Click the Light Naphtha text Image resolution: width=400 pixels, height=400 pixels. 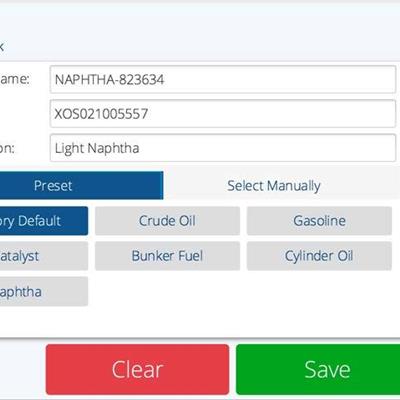tap(97, 148)
